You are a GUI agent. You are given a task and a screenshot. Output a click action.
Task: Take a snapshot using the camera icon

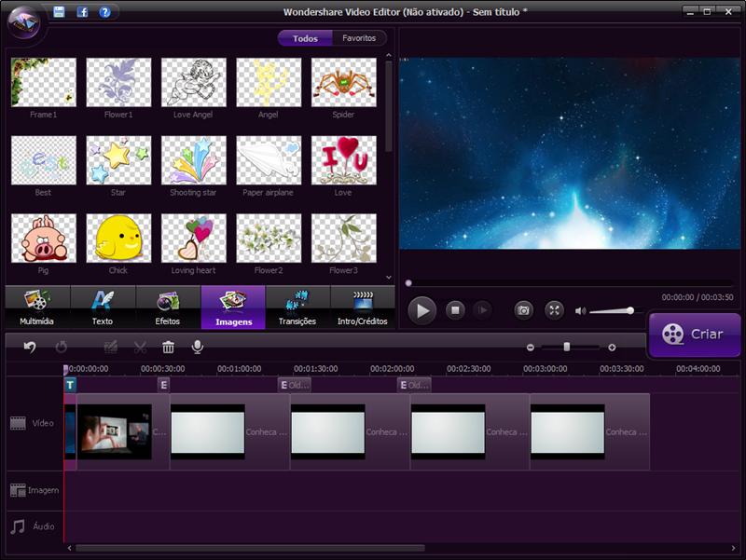(523, 308)
